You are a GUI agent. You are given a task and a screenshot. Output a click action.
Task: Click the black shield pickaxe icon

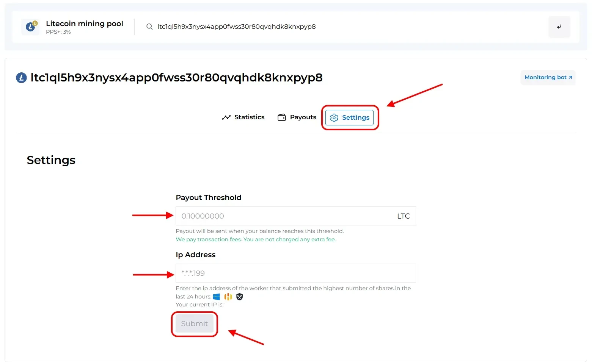click(239, 297)
